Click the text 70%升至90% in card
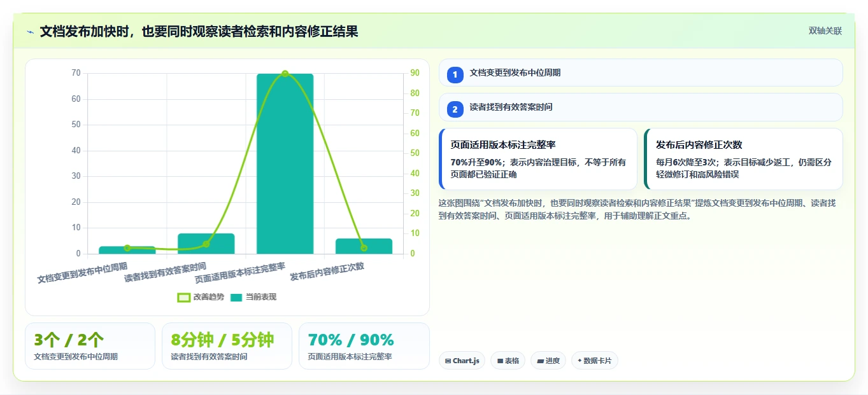868x395 pixels. (x=476, y=162)
